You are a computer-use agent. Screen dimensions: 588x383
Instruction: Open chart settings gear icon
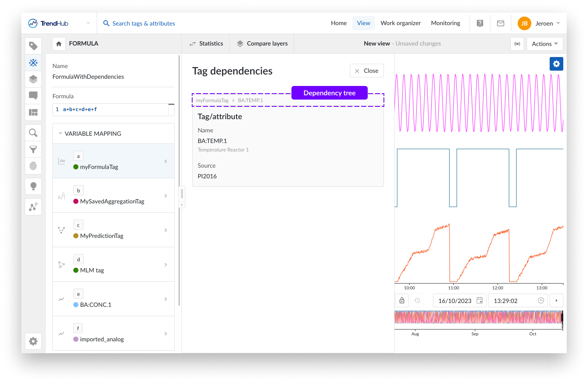pyautogui.click(x=556, y=64)
